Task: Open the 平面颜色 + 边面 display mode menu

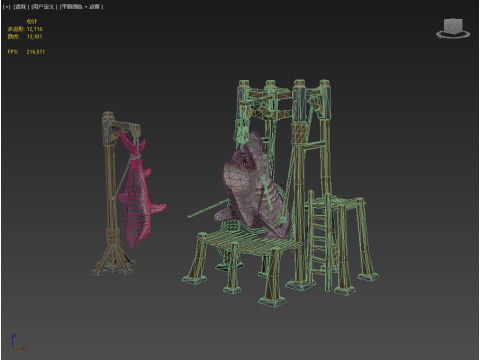Action: (81, 7)
